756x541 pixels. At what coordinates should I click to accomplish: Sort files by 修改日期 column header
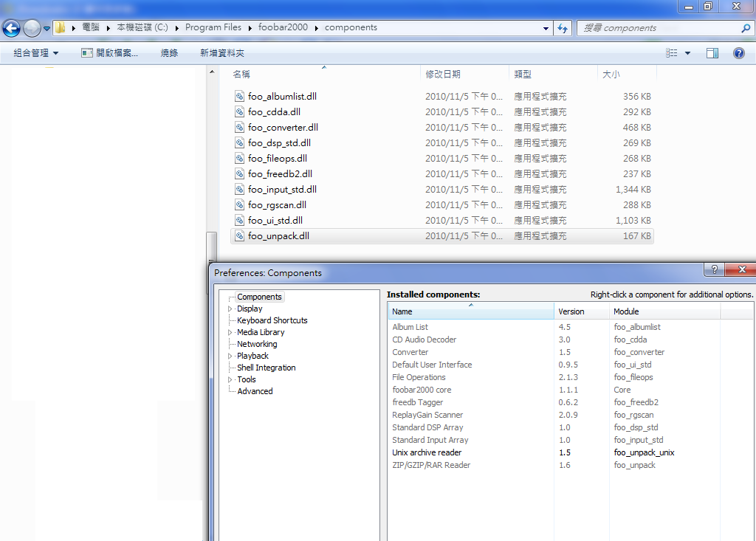coord(465,75)
